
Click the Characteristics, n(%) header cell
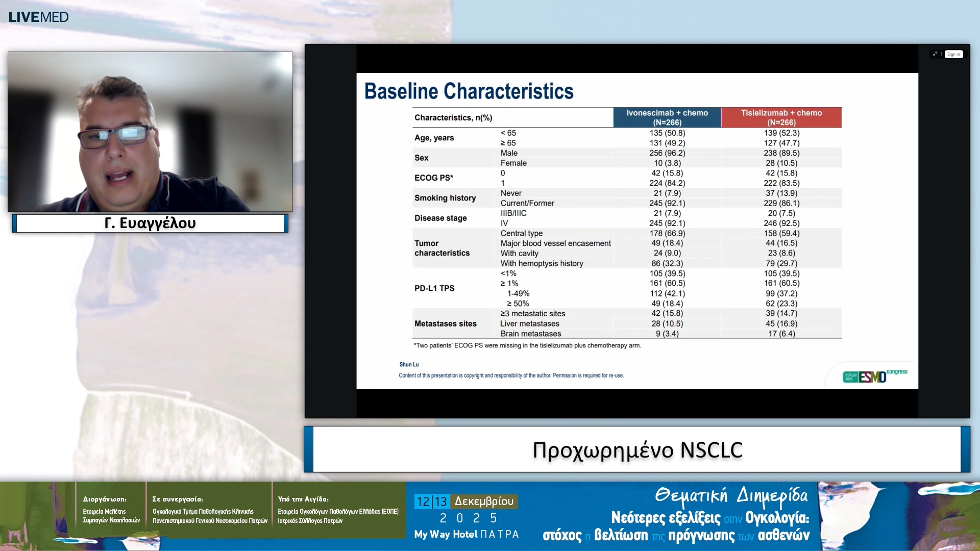coord(453,118)
